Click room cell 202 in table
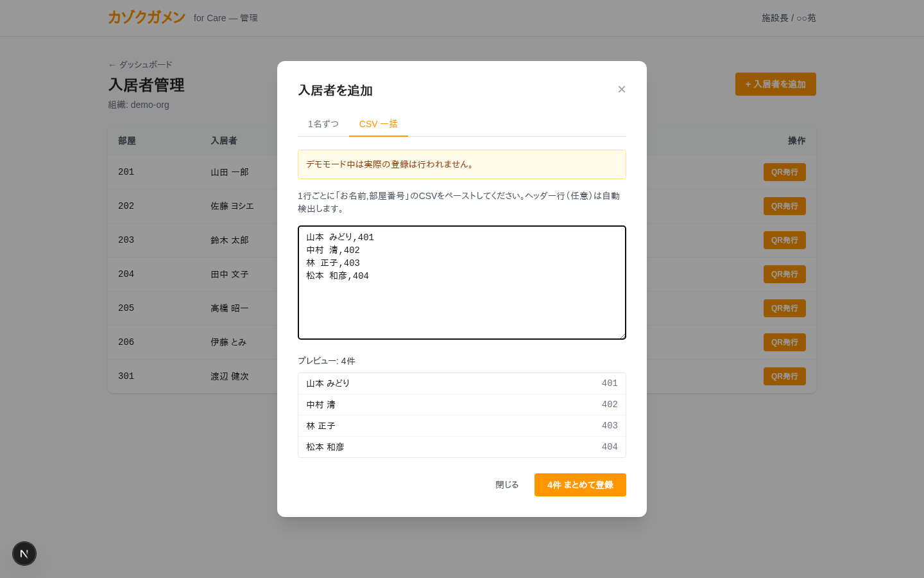The height and width of the screenshot is (578, 924). (x=126, y=206)
